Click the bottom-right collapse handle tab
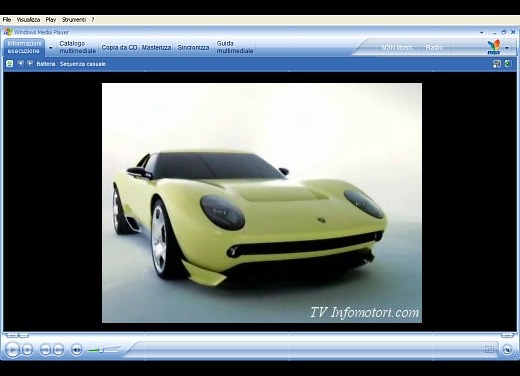The height and width of the screenshot is (376, 520). pos(507,335)
